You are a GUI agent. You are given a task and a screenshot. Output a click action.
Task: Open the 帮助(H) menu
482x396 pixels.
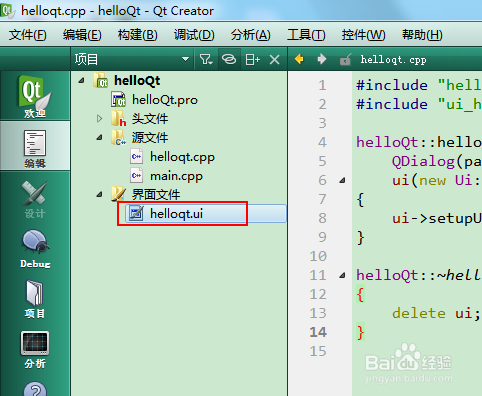(x=422, y=35)
